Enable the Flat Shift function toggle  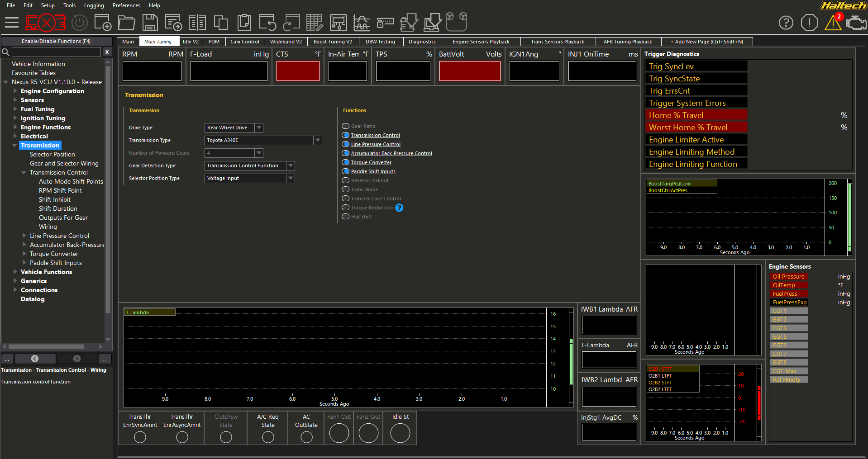pos(346,217)
